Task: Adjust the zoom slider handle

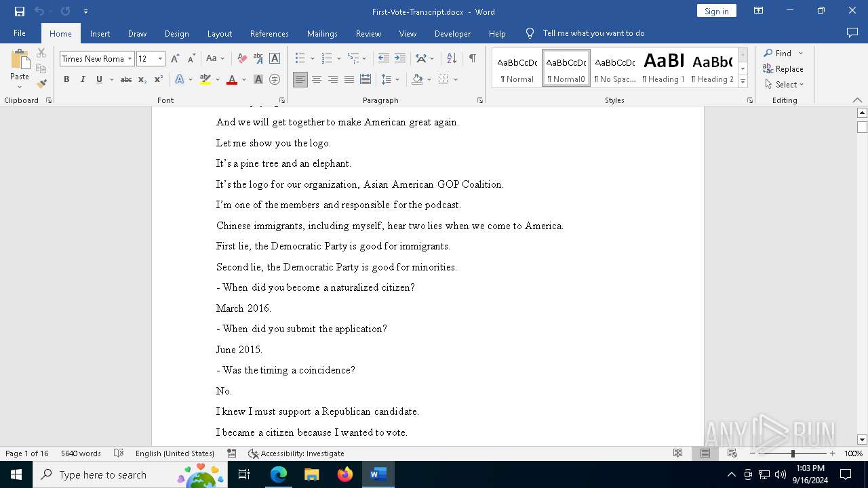Action: 793,453
